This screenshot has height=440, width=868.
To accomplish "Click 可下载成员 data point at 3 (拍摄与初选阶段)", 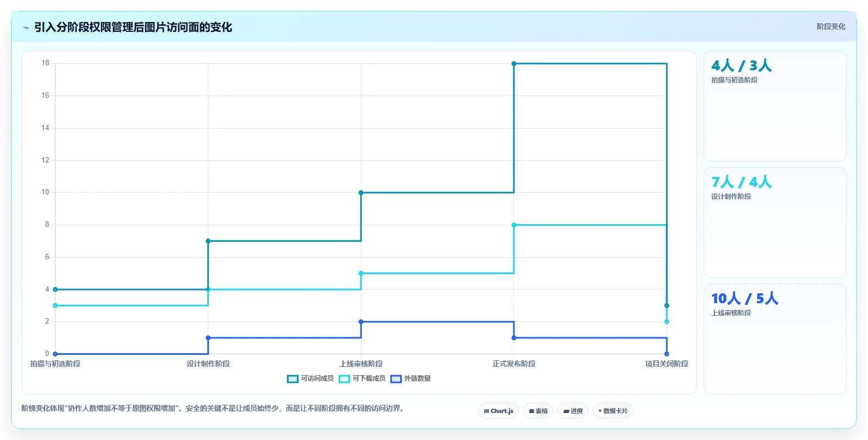I will tap(55, 305).
